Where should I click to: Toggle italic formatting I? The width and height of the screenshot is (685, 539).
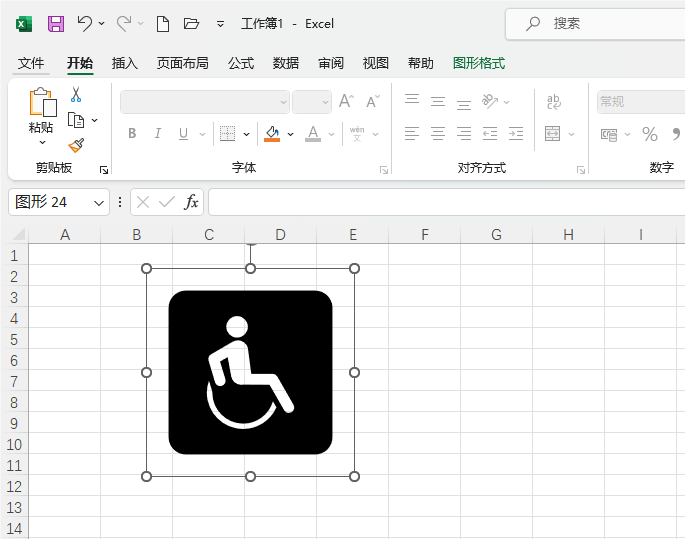coord(158,133)
